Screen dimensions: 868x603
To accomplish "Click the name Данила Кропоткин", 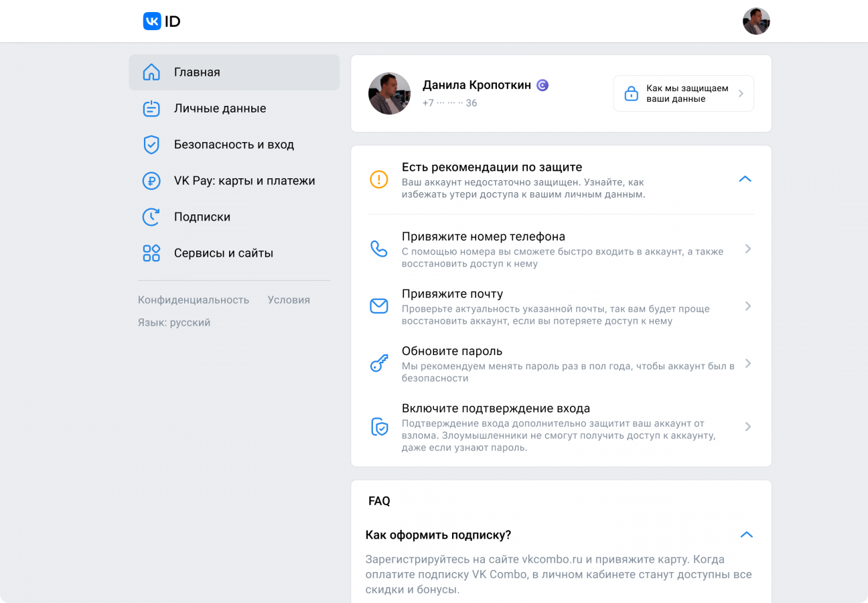I will coord(477,85).
